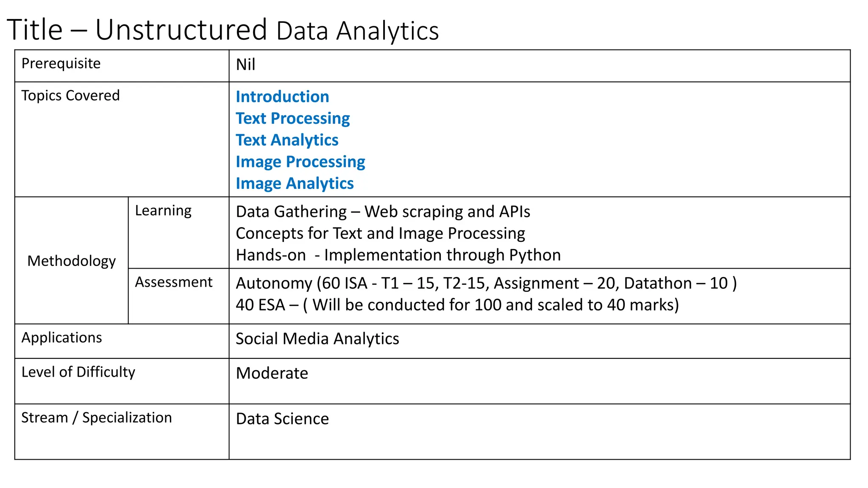The image size is (868, 488).
Task: Open the Image Processing topic link
Action: pyautogui.click(x=300, y=162)
